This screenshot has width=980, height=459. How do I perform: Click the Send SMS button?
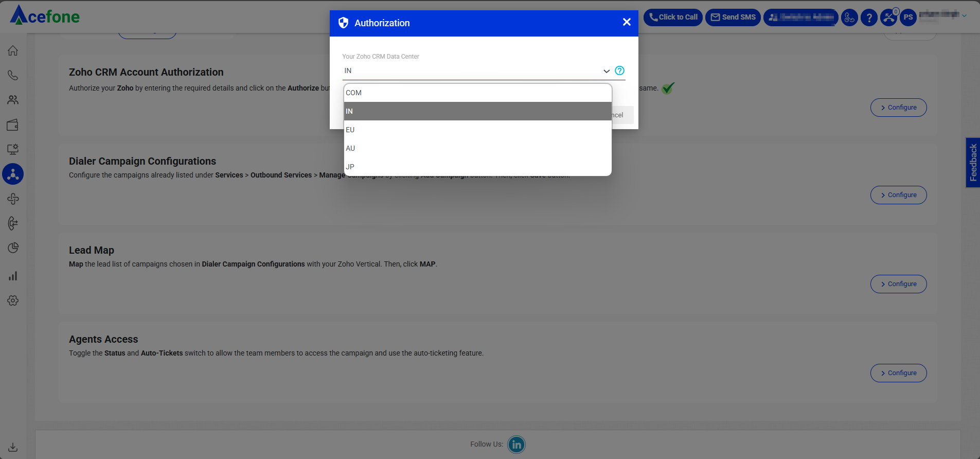pos(733,17)
